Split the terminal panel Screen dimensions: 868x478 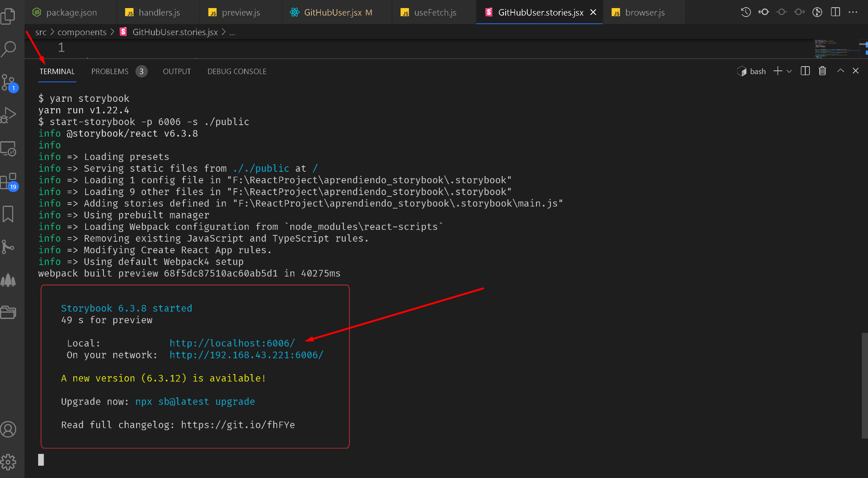pyautogui.click(x=805, y=71)
